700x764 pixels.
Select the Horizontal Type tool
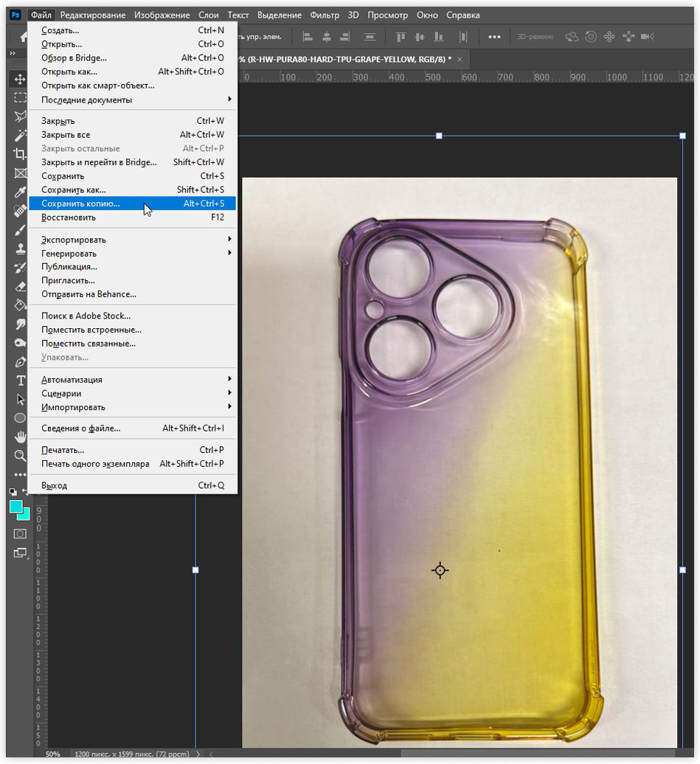tap(20, 381)
